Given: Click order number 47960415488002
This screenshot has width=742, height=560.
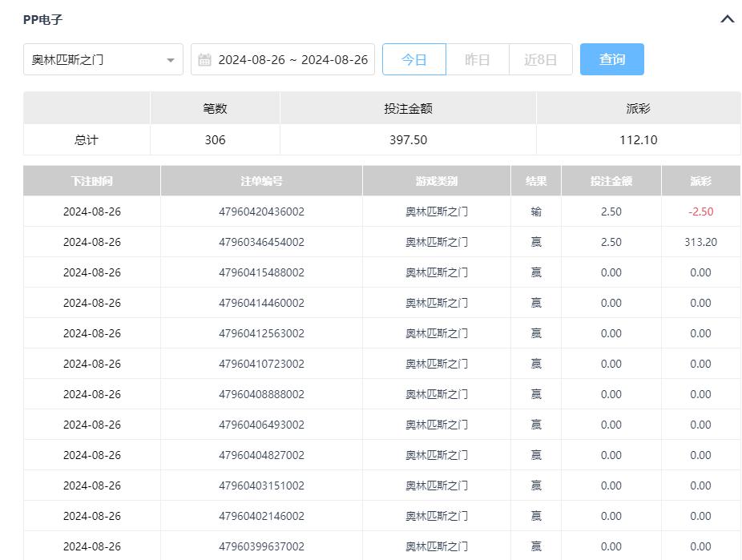Looking at the screenshot, I should coord(261,273).
